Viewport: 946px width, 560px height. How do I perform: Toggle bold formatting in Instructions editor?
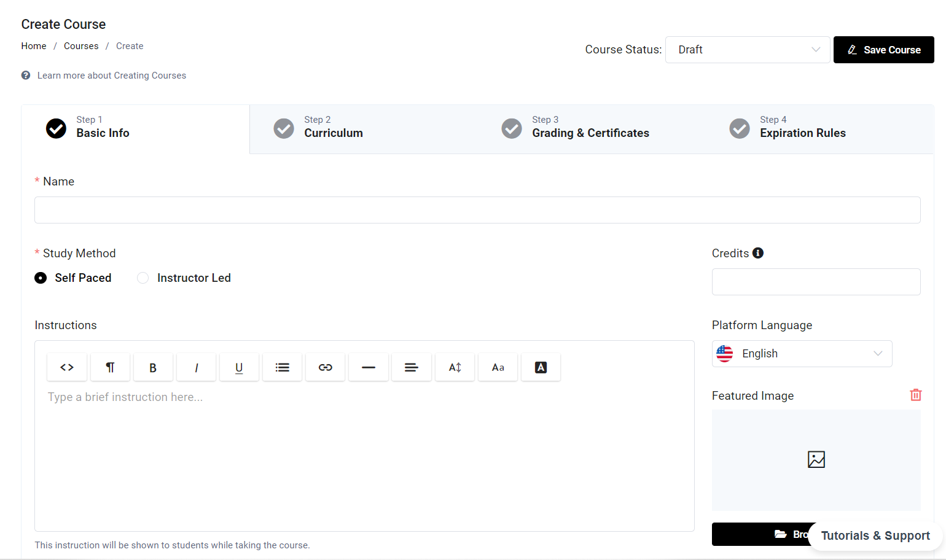click(x=153, y=367)
